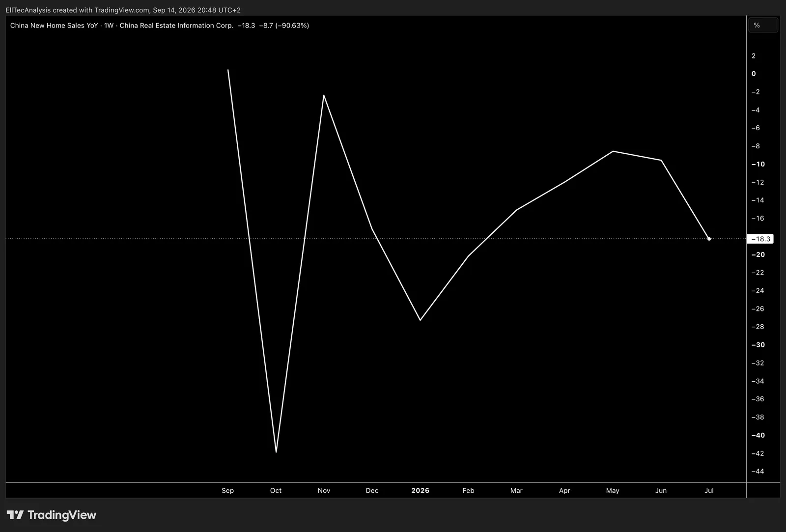786x532 pixels.
Task: Click the % unit box above the price axis
Action: coord(763,25)
